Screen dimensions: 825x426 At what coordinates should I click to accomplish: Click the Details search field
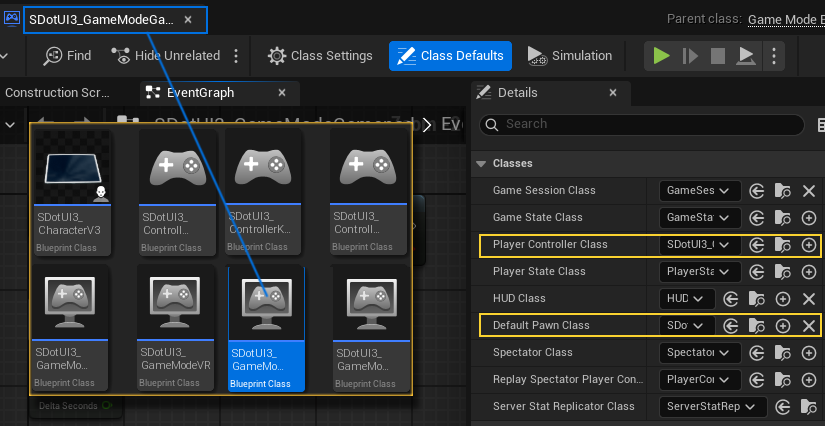(640, 125)
